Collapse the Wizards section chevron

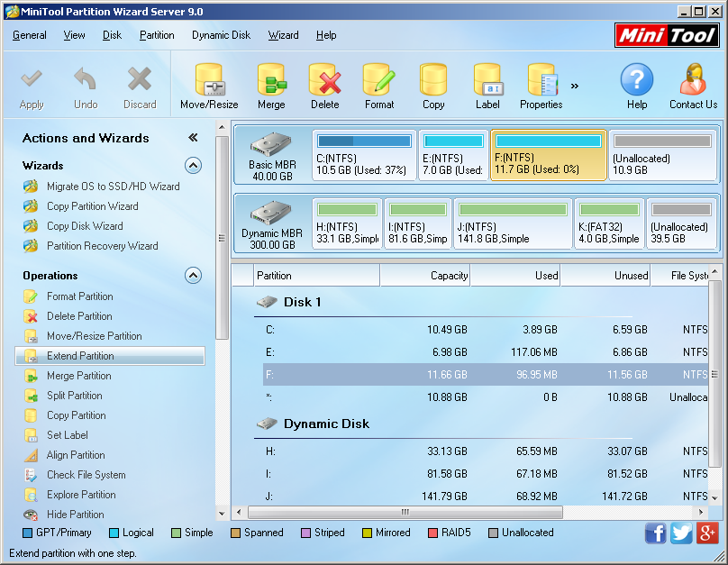(x=193, y=165)
